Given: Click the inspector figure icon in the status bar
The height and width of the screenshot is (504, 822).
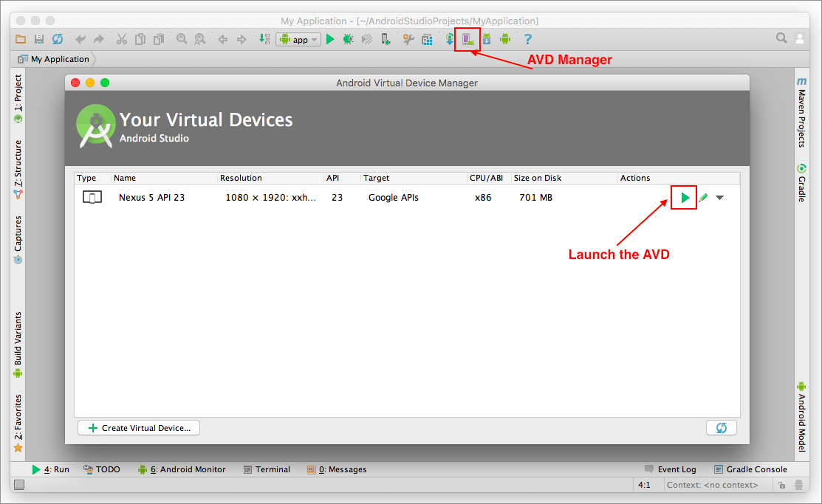Looking at the screenshot, I should pos(799,485).
